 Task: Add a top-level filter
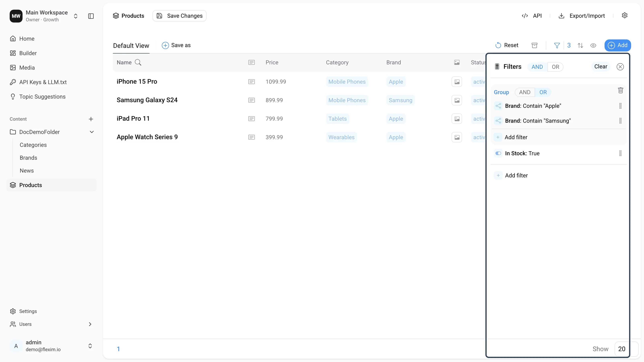click(x=511, y=175)
